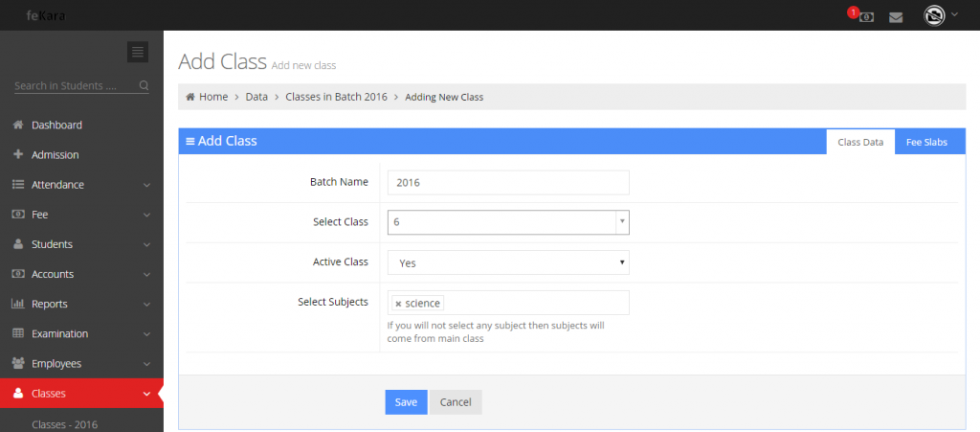Viewport: 980px width, 432px height.
Task: Open Classes in Batch 2016 breadcrumb link
Action: 336,97
